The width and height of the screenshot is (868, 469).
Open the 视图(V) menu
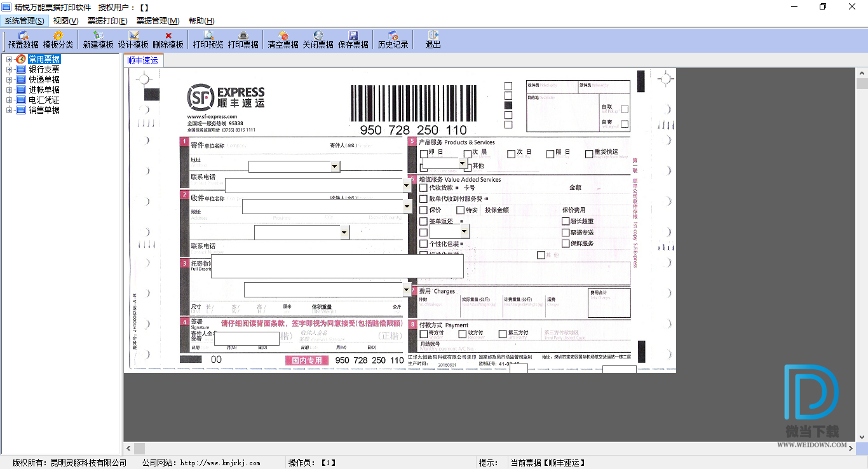click(x=66, y=21)
